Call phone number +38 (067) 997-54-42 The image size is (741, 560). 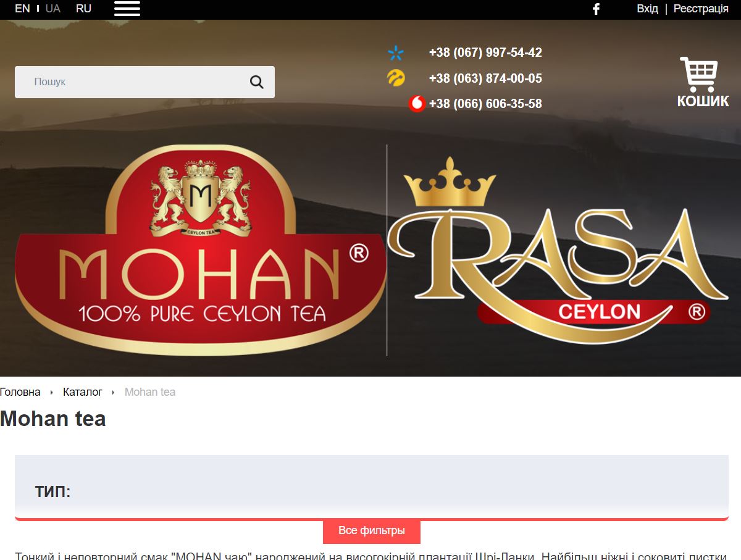(x=485, y=52)
